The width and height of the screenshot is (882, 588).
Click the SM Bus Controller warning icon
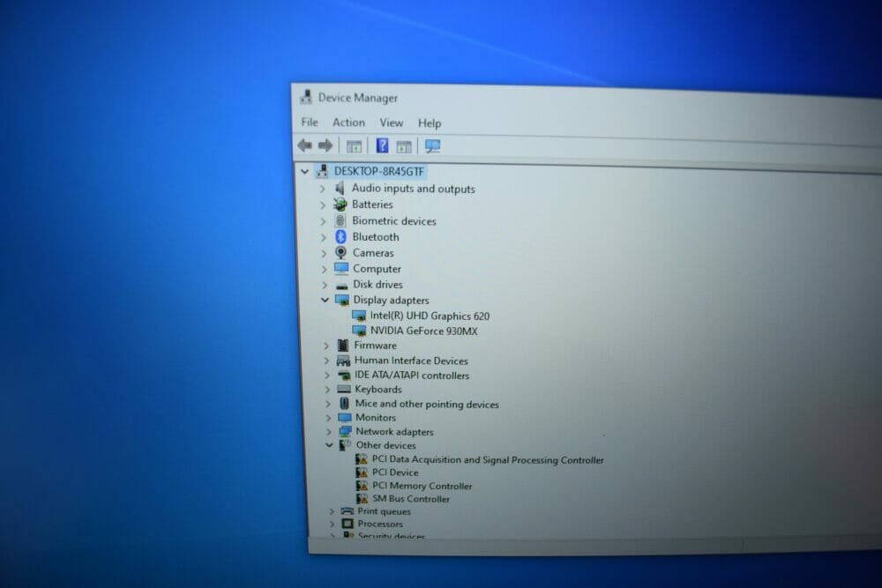coord(363,498)
